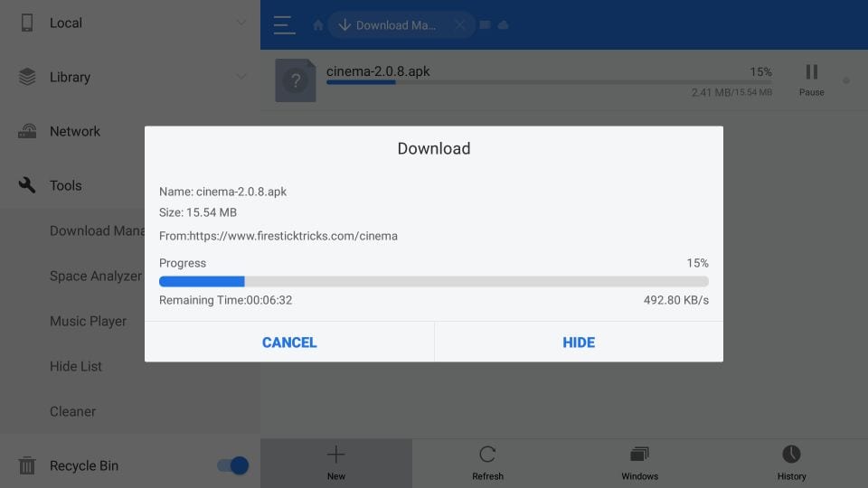868x488 pixels.
Task: Tap the New plus button
Action: click(x=336, y=463)
